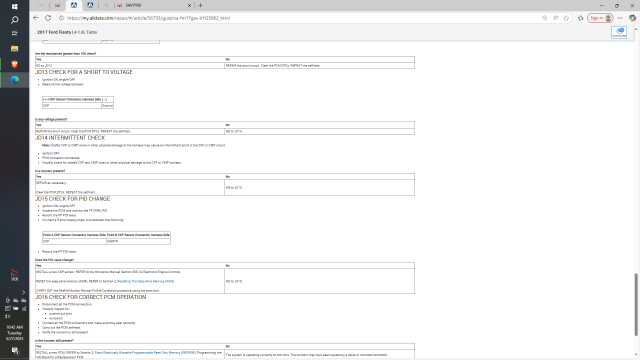Open Resetting The Keep Alive Memory link
Image resolution: width=640 pixels, height=360 pixels.
point(146,281)
